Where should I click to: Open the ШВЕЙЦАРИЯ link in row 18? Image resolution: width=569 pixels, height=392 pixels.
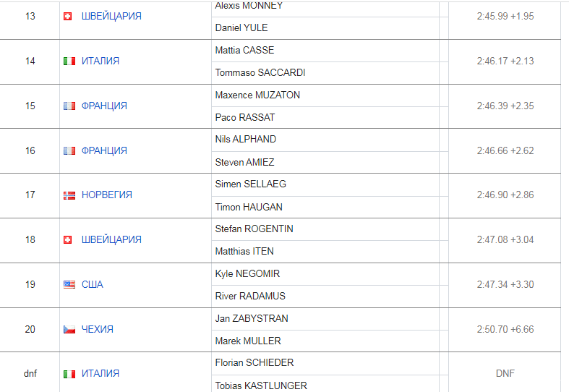tap(111, 240)
